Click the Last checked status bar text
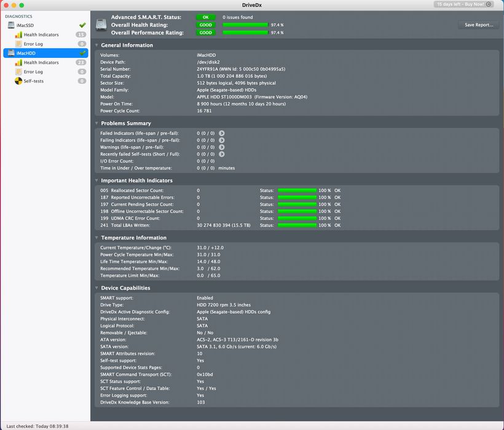The width and height of the screenshot is (504, 430). tap(37, 426)
